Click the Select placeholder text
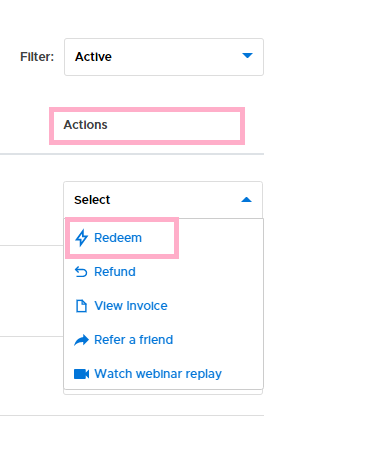This screenshot has width=391, height=454. click(92, 200)
